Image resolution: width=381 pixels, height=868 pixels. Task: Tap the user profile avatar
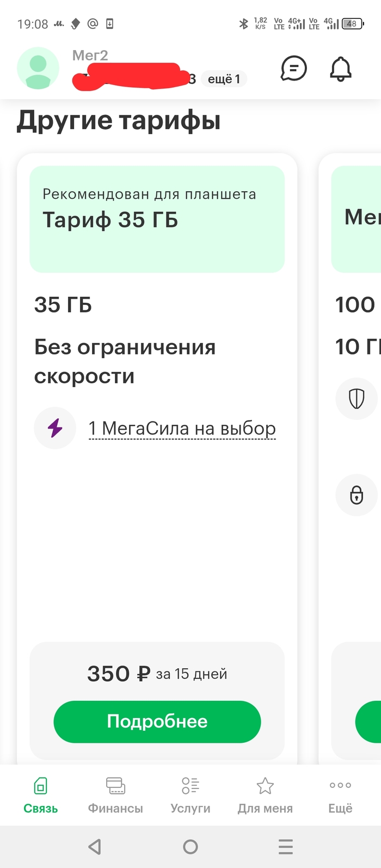pos(38,68)
